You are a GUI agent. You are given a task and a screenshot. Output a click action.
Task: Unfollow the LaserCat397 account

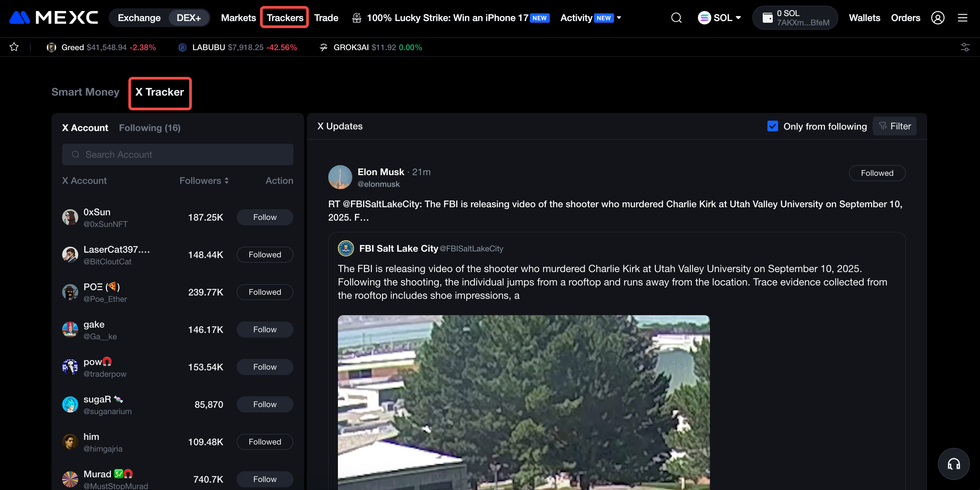[x=264, y=254]
